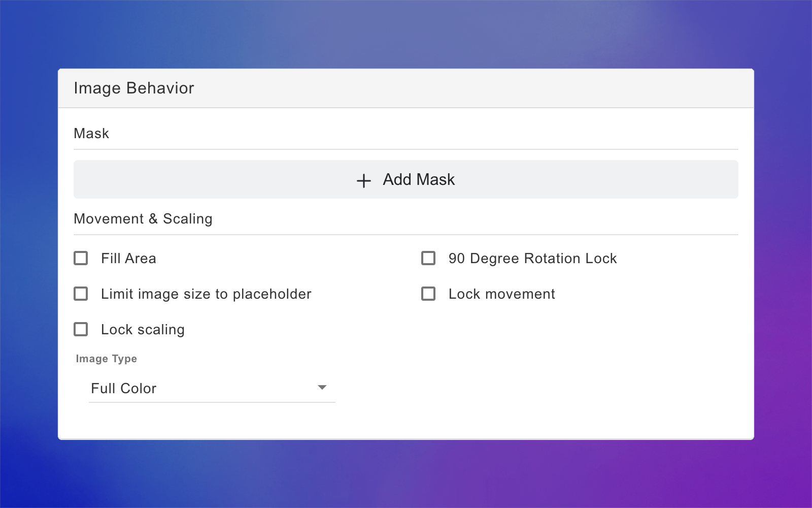Screen dimensions: 812x508
Task: Toggle the Lock movement checkbox
Action: tap(428, 294)
